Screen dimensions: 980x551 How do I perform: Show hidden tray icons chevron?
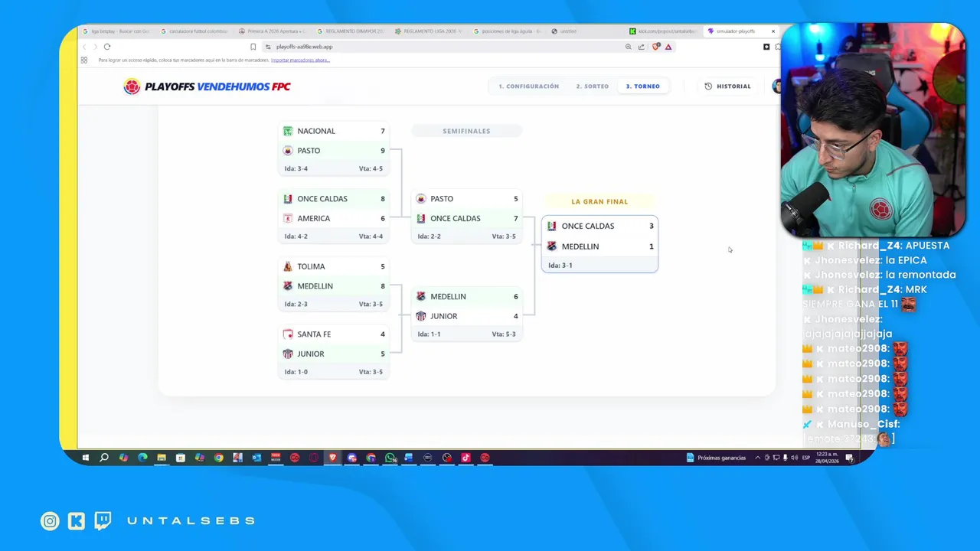pos(758,458)
